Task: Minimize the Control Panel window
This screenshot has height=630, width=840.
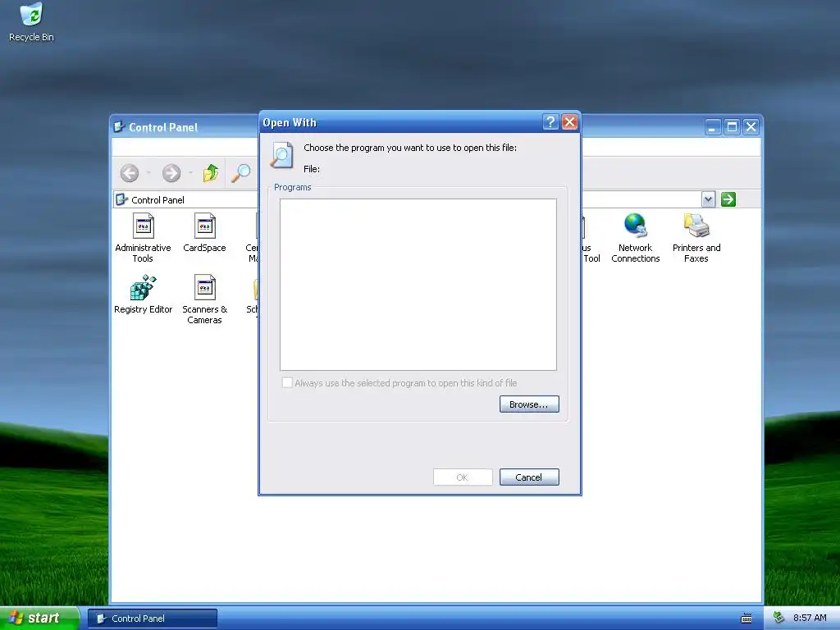Action: [713, 127]
